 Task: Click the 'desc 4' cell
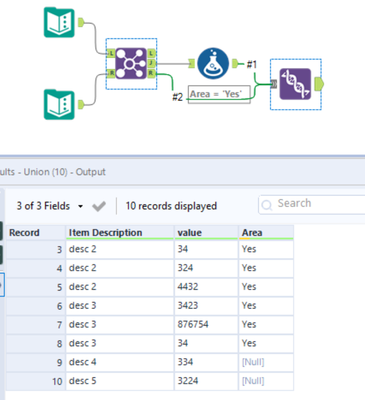pyautogui.click(x=120, y=362)
